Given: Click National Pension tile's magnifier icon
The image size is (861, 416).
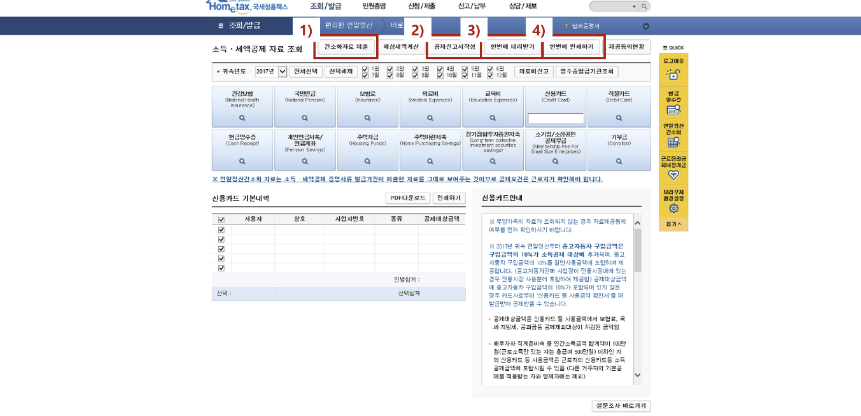Looking at the screenshot, I should click(x=305, y=118).
